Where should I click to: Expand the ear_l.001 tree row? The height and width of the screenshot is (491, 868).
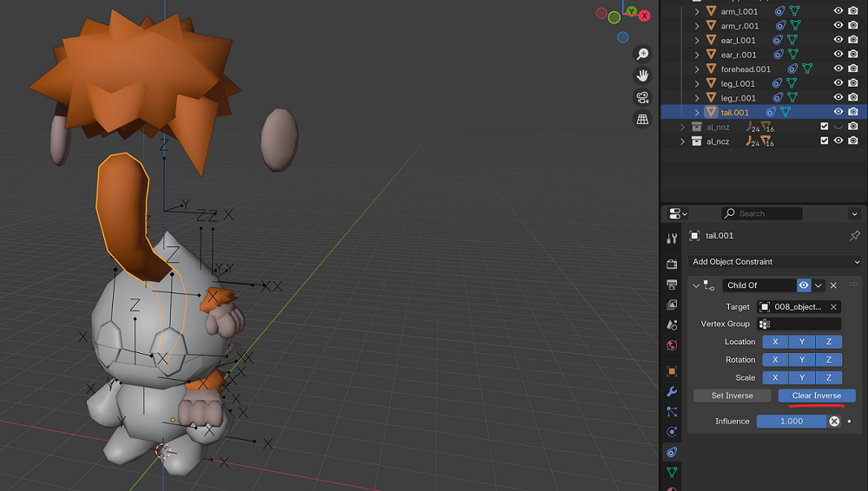point(697,40)
